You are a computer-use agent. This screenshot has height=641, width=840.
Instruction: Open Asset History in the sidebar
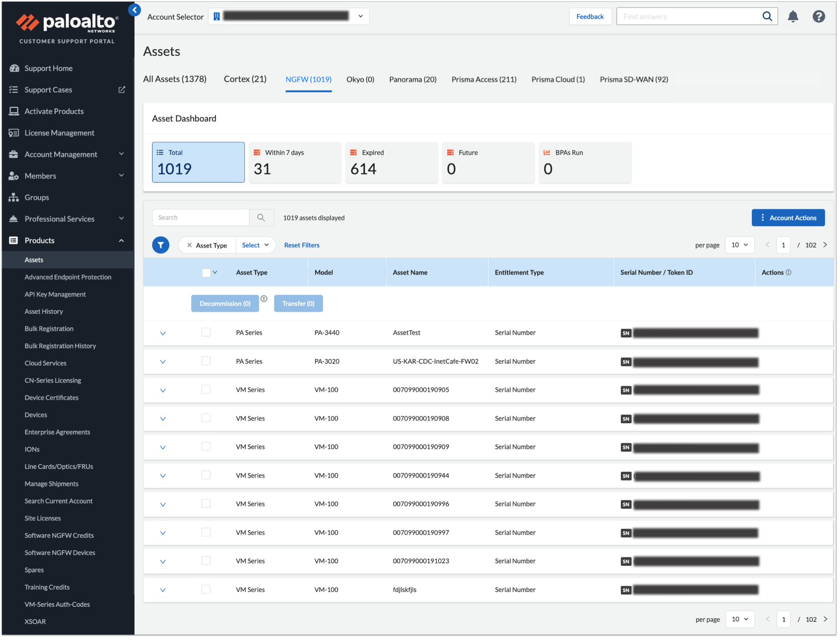[44, 311]
